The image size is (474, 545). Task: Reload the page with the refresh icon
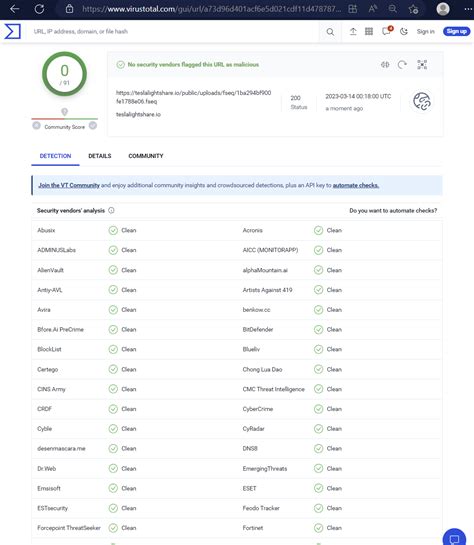[39, 9]
